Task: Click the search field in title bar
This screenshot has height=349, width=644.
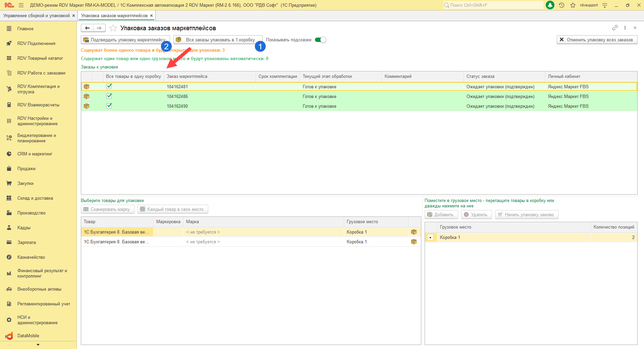Action: pos(493,5)
